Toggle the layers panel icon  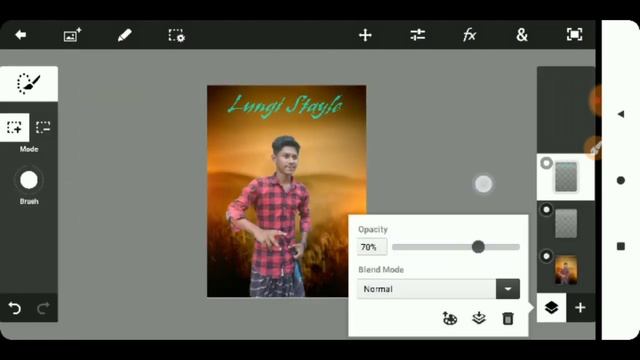(x=551, y=308)
